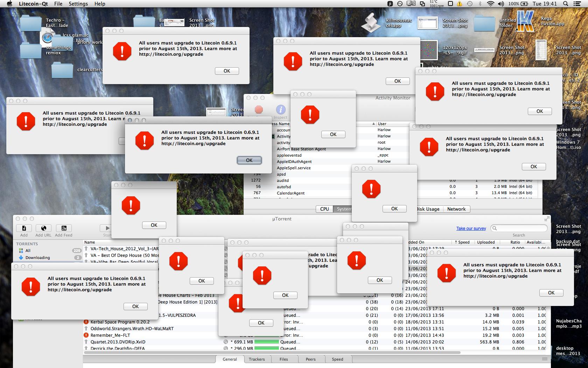588x368 pixels.
Task: Open the Help menu
Action: tap(100, 4)
